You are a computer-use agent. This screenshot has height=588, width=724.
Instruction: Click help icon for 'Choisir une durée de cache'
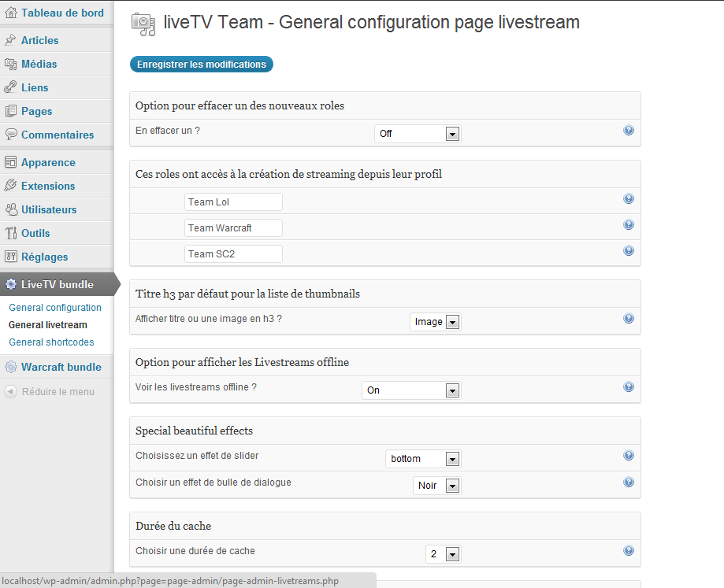pos(629,550)
